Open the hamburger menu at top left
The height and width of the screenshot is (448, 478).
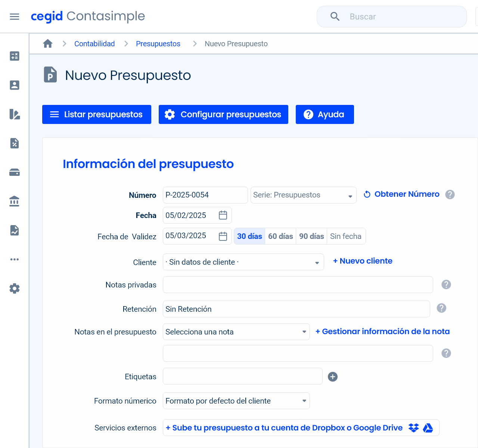[x=14, y=16]
